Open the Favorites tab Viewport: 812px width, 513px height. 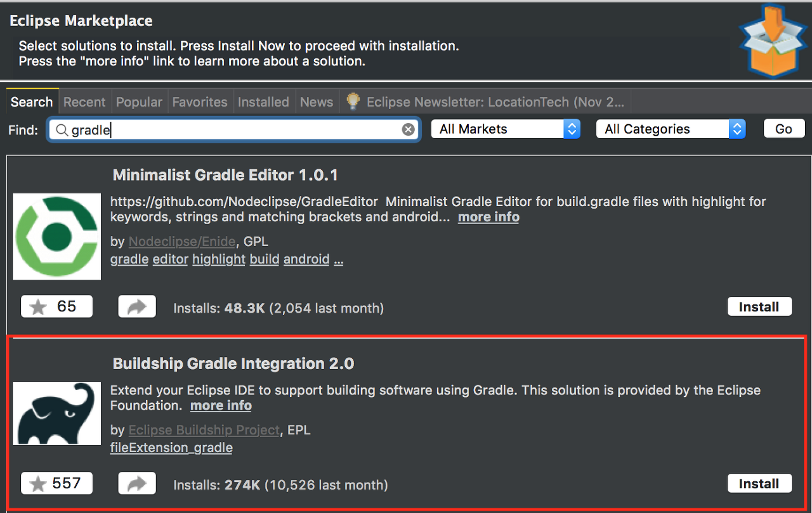pos(199,102)
